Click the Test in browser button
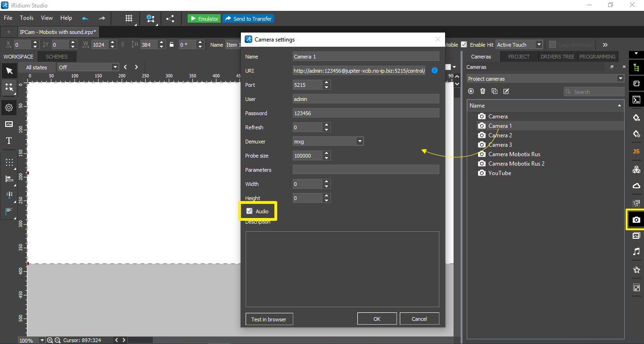This screenshot has width=644, height=344. (269, 319)
